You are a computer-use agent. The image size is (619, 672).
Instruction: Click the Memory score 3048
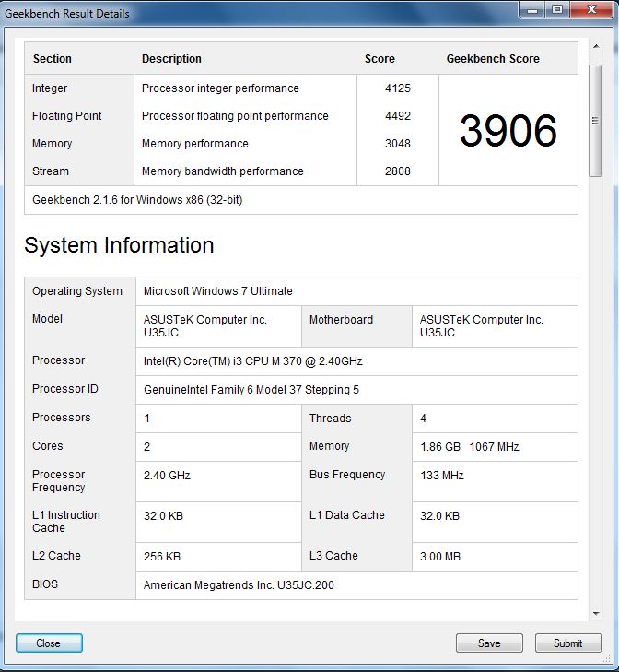click(x=398, y=144)
